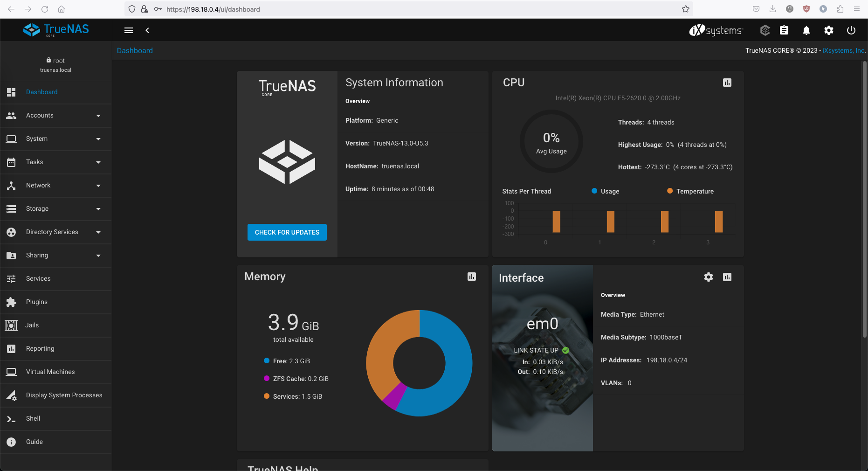Viewport: 868px width, 471px height.
Task: Expand the Sharing menu
Action: (x=56, y=256)
